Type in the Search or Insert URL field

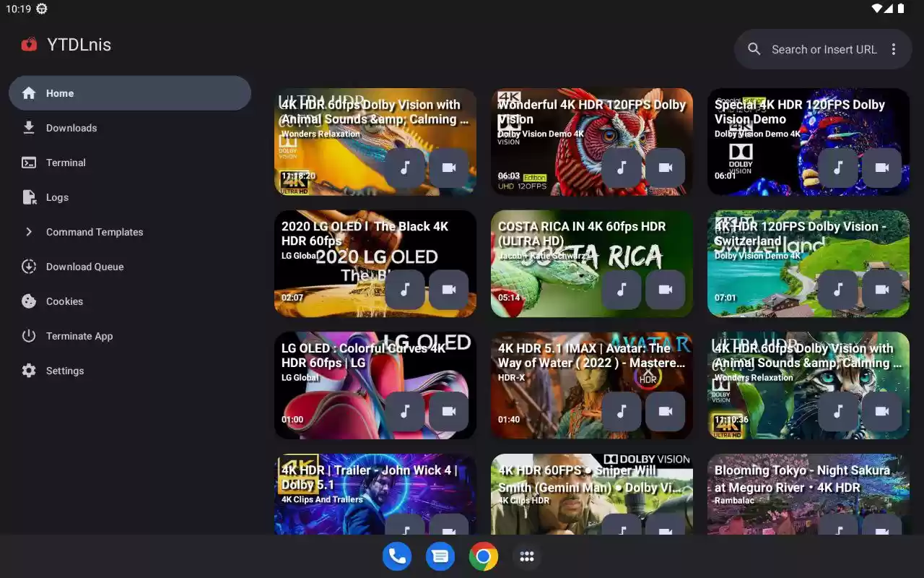point(824,49)
